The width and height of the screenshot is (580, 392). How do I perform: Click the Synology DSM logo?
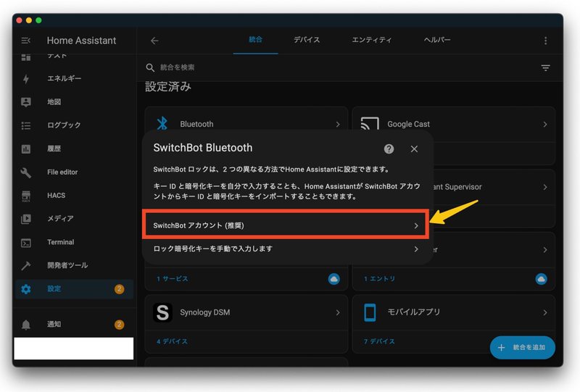[x=162, y=312]
